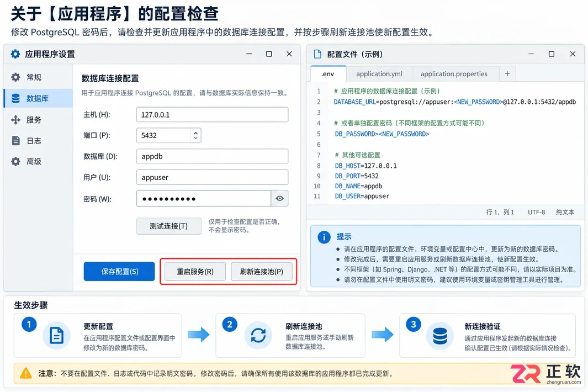Click the gear icon beside 高级

click(x=15, y=161)
